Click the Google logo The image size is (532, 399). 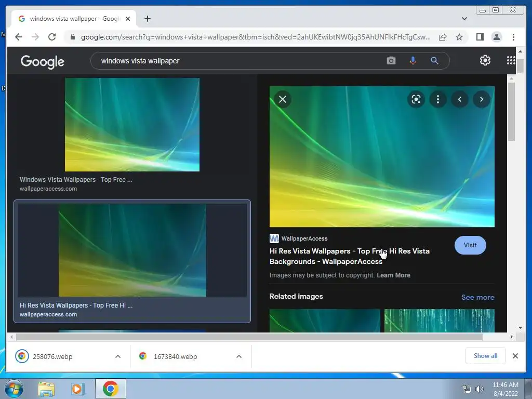click(43, 62)
